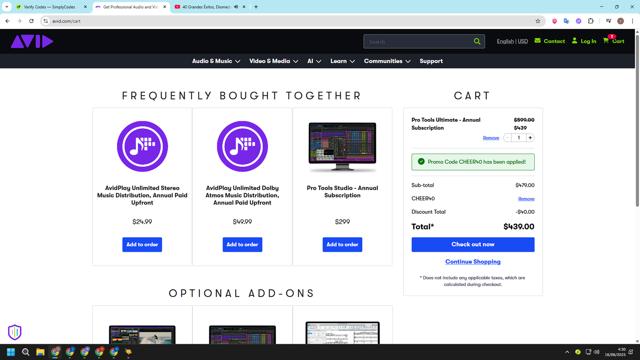The width and height of the screenshot is (640, 360).
Task: Click the Pro Tools Ultimate - Annual Subscription title
Action: coord(446,124)
